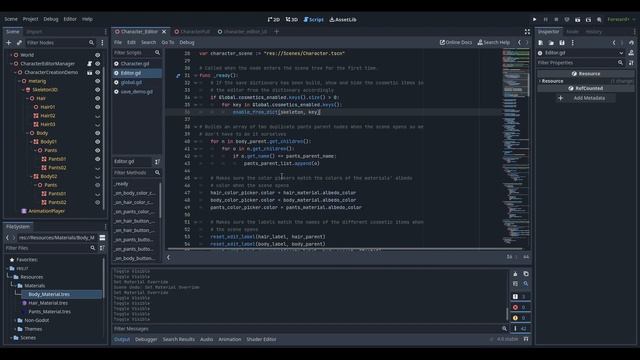640x360 pixels.
Task: Collapse the Body02 node children
Action: [31, 177]
